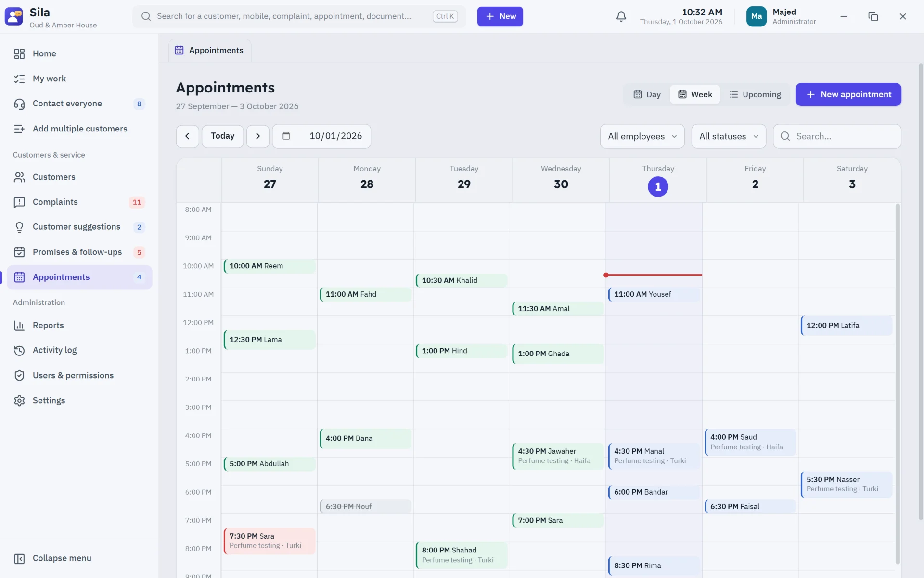Image resolution: width=924 pixels, height=578 pixels.
Task: Expand the All statuses filter
Action: (729, 136)
